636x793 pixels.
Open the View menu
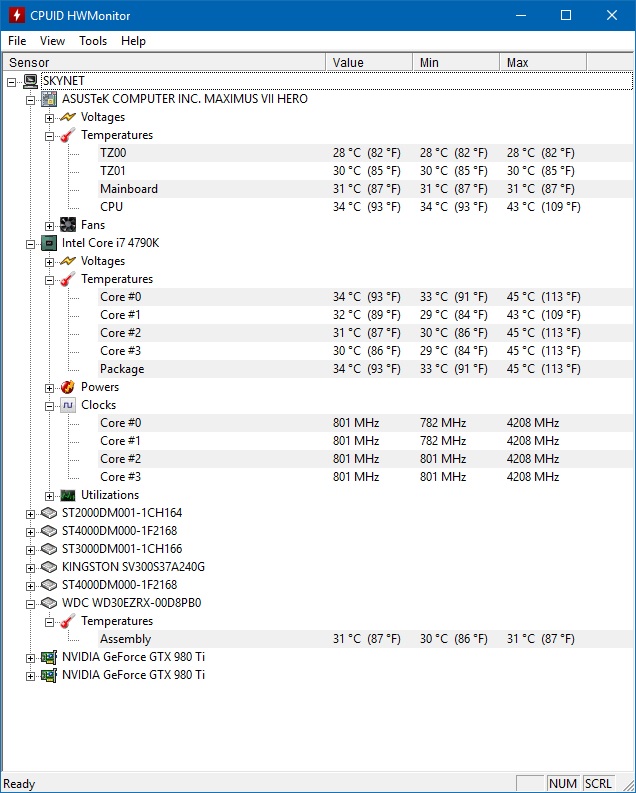[53, 41]
